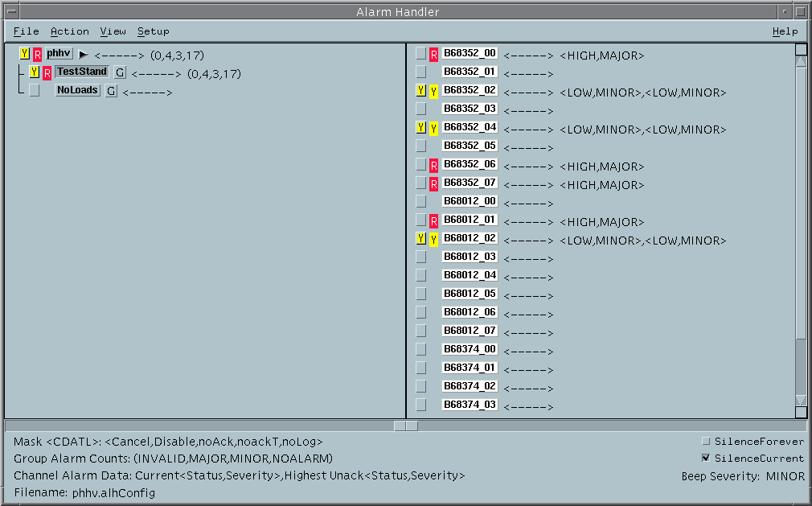
Task: Select channel B68352_04
Action: click(470, 127)
